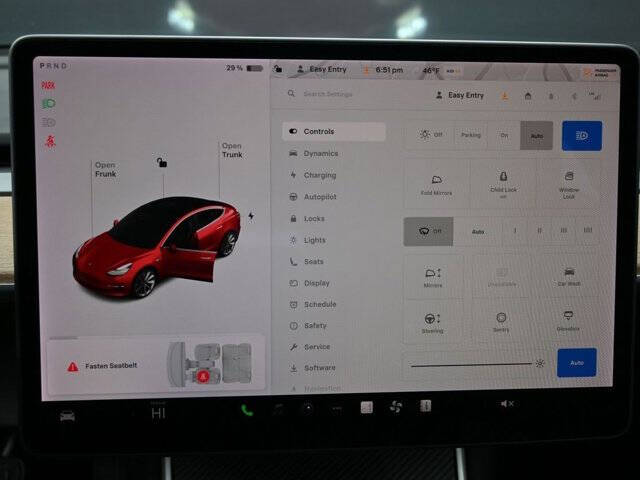Tap the charge port lightning bolt icon
The image size is (640, 480).
251,216
